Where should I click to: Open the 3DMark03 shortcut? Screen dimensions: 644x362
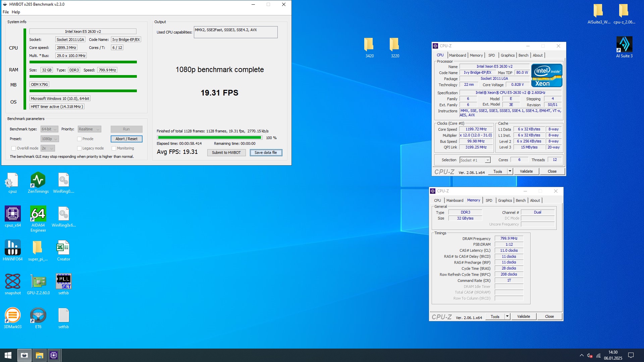[13, 318]
